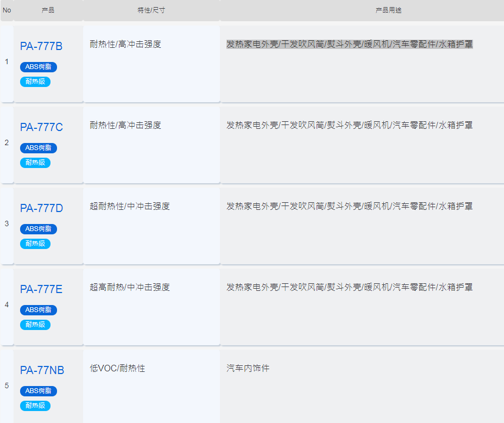Click ABS树脂 tag under PA-777C

coord(38,148)
